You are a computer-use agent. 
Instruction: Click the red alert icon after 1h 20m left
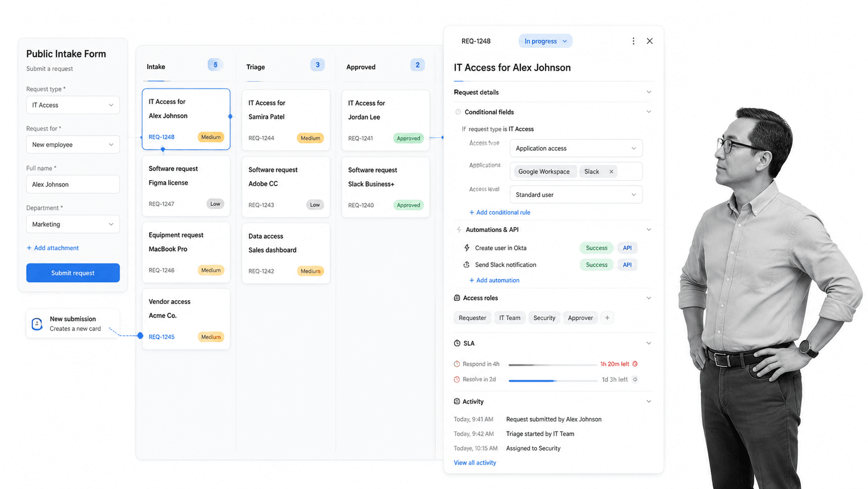[635, 364]
